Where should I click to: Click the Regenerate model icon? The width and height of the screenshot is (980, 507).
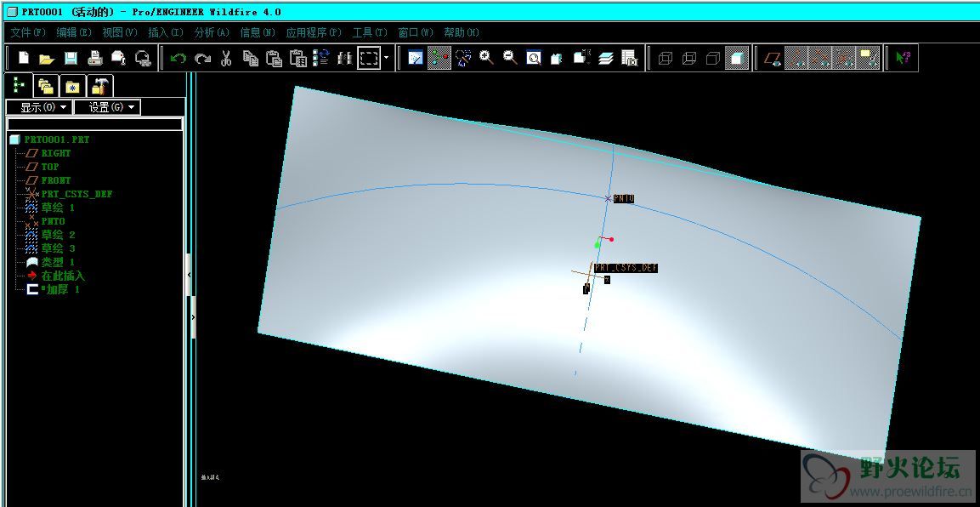[x=321, y=58]
